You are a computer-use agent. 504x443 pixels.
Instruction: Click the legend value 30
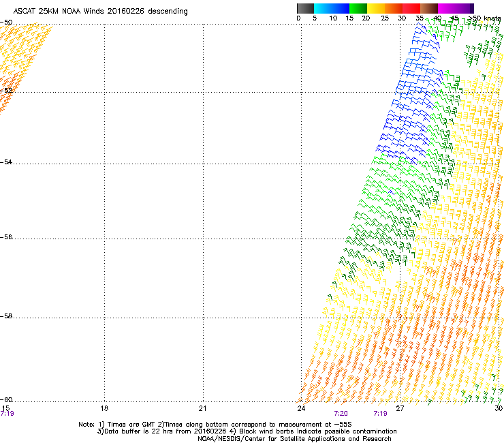click(402, 18)
